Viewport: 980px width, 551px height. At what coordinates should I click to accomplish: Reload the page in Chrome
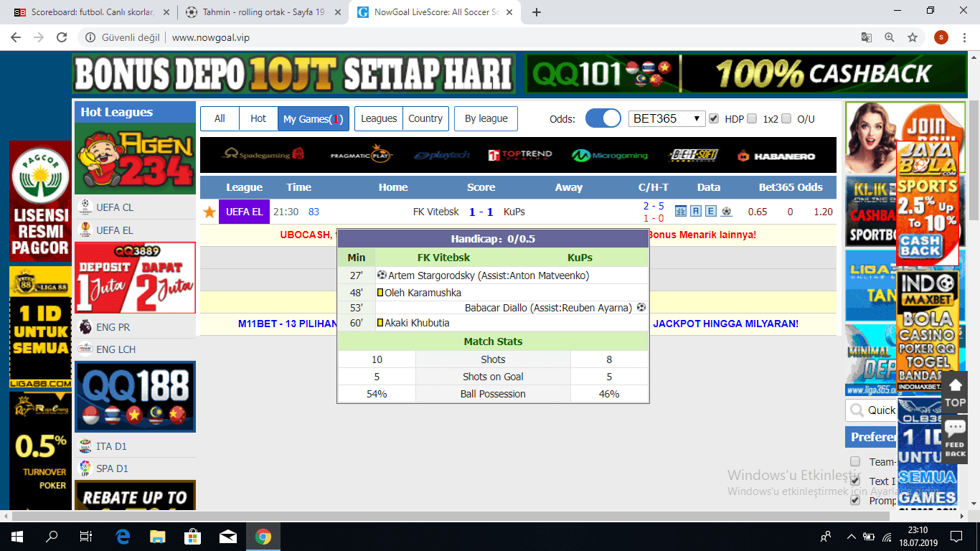[62, 37]
